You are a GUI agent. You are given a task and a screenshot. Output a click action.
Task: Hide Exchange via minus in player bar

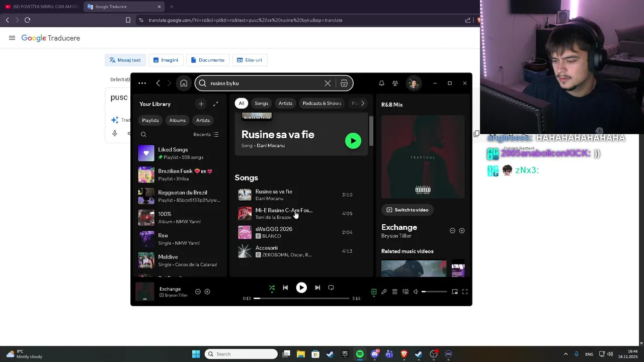198,292
